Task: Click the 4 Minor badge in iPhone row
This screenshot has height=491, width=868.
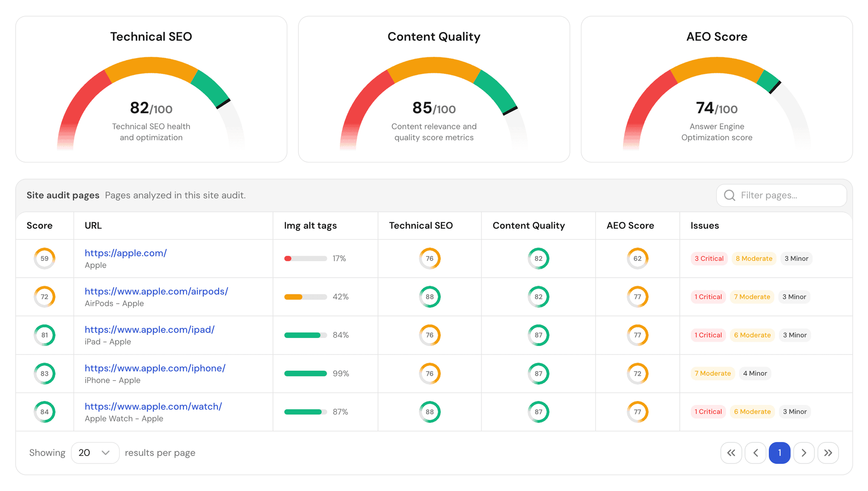Action: coord(755,374)
